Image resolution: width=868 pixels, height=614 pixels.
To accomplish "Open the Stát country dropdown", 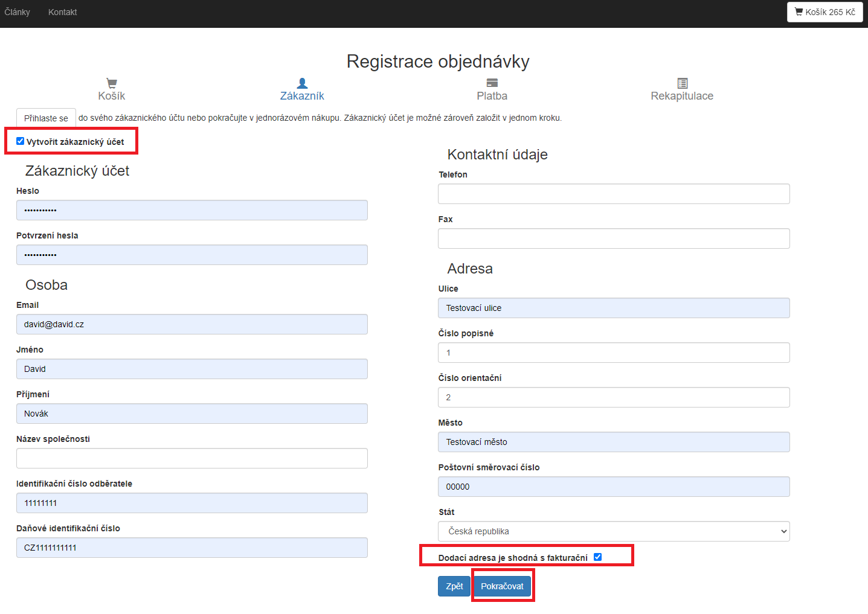I will tap(614, 531).
